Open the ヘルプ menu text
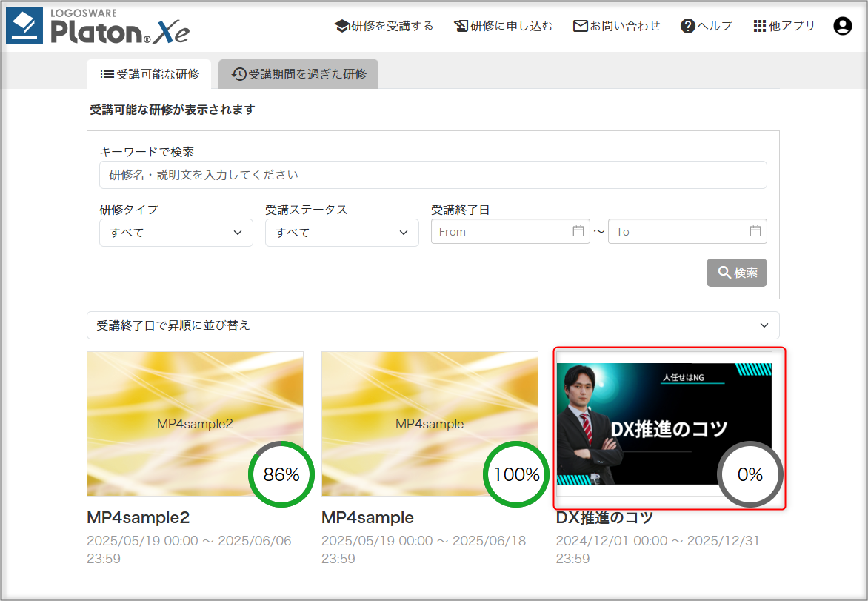Image resolution: width=868 pixels, height=601 pixels. pos(715,26)
